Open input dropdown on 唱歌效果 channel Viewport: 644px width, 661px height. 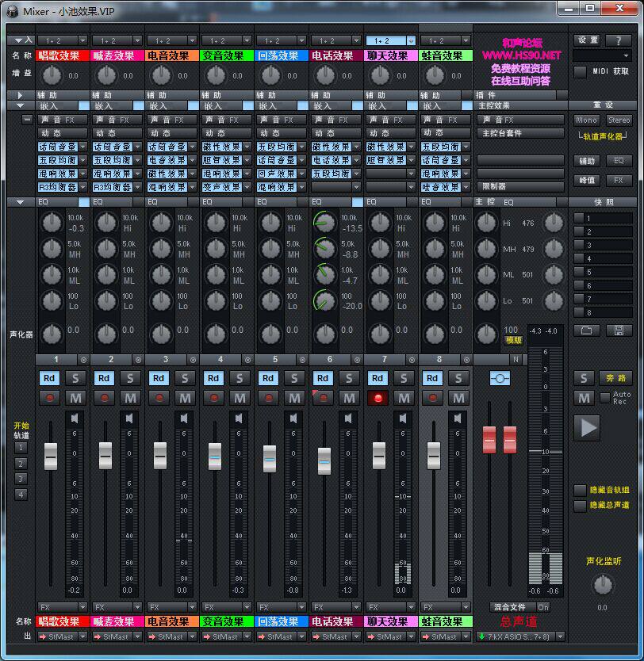point(82,40)
